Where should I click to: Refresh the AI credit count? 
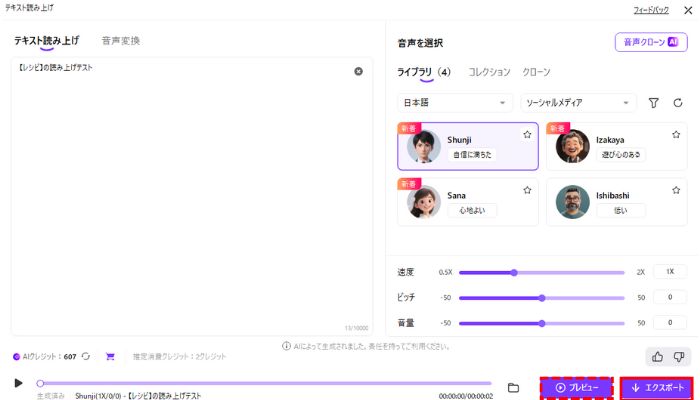pyautogui.click(x=87, y=356)
